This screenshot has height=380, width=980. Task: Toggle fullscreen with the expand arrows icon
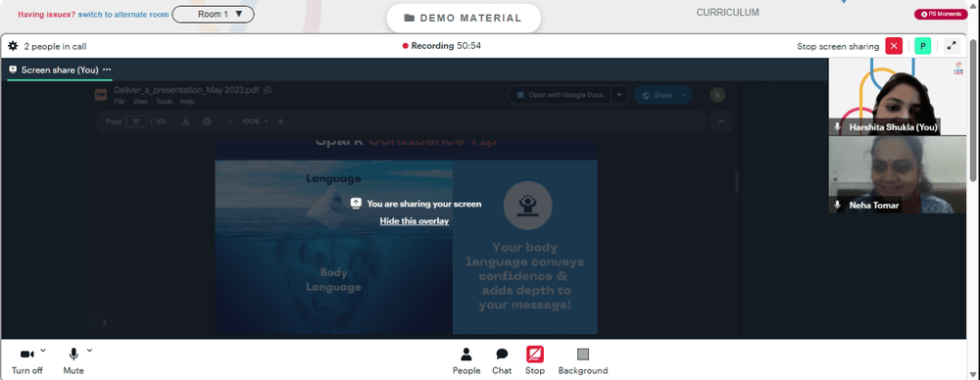[x=952, y=46]
